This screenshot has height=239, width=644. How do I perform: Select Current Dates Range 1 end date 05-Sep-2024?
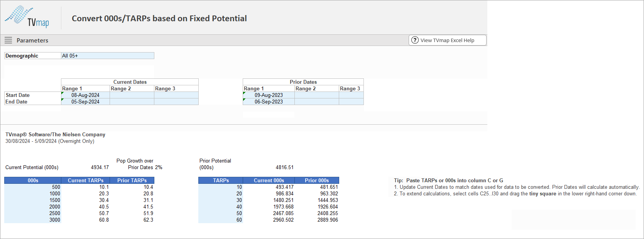85,102
